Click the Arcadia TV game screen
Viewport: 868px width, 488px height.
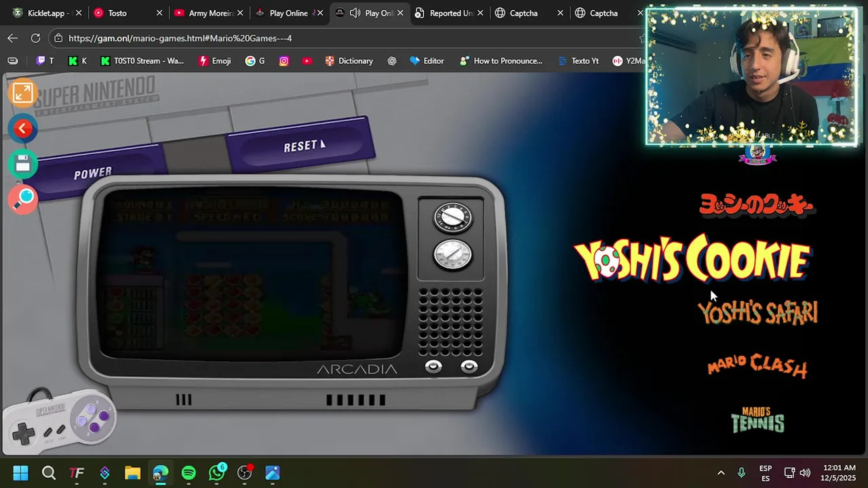pyautogui.click(x=252, y=274)
